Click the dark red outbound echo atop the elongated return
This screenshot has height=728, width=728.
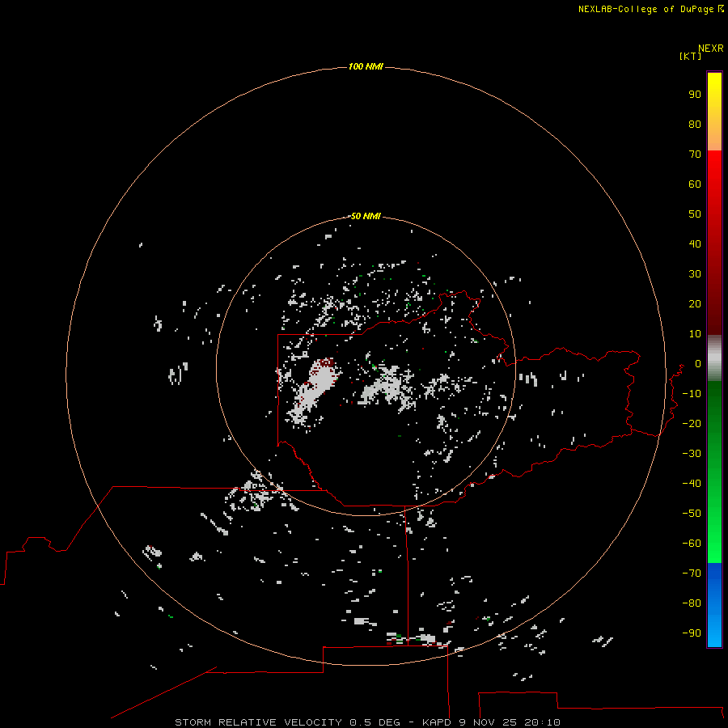[327, 362]
